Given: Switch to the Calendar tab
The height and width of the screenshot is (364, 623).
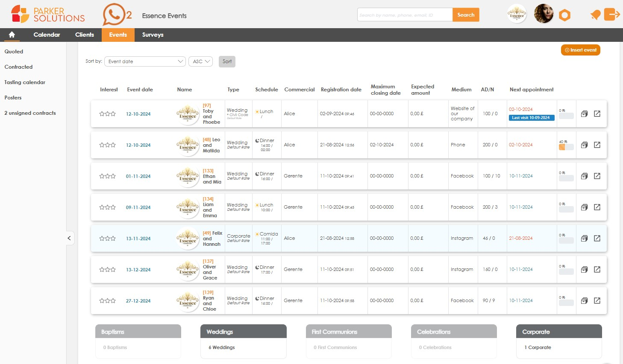Looking at the screenshot, I should (47, 35).
